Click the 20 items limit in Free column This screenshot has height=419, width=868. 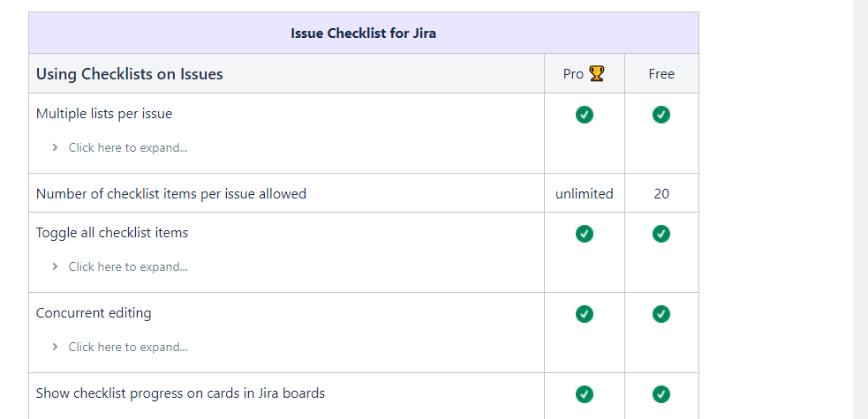coord(661,194)
